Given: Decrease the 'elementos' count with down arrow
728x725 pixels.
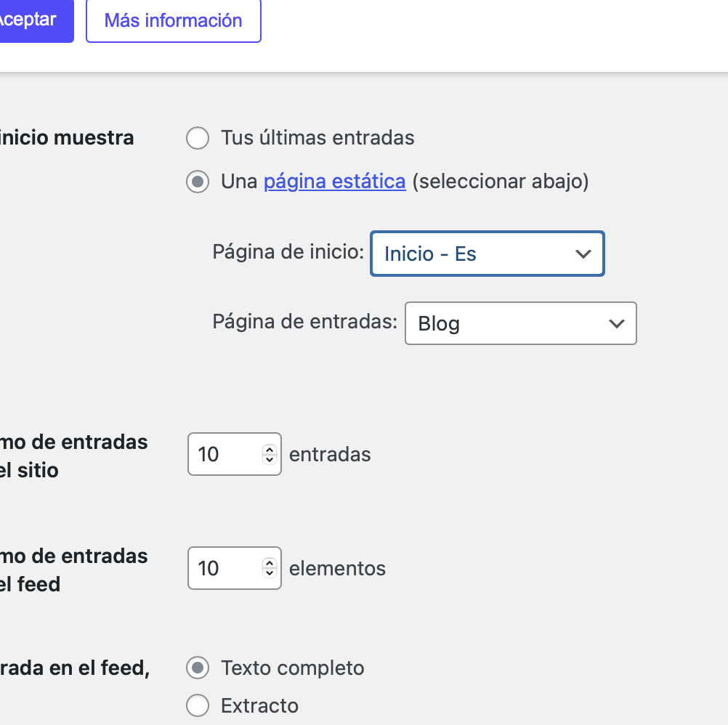Looking at the screenshot, I should pyautogui.click(x=270, y=573).
